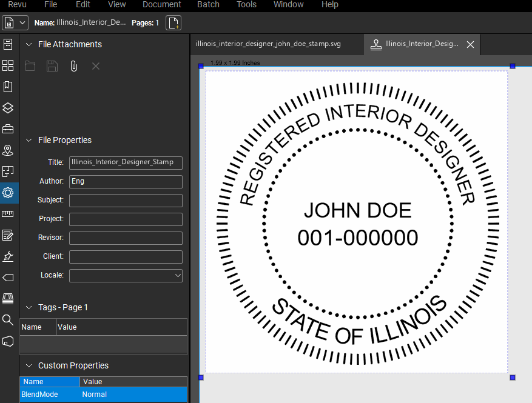
Task: Select the Properties gear panel icon
Action: [8, 193]
